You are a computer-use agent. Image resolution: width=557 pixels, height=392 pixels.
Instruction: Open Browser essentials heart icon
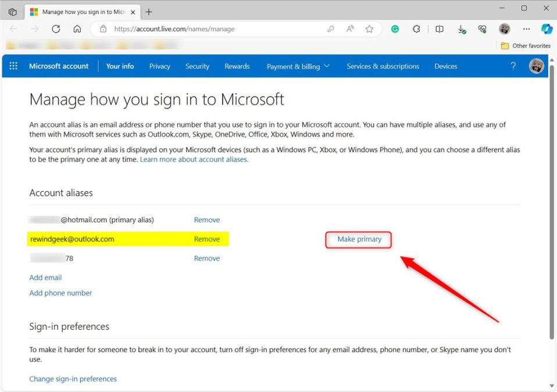(483, 29)
